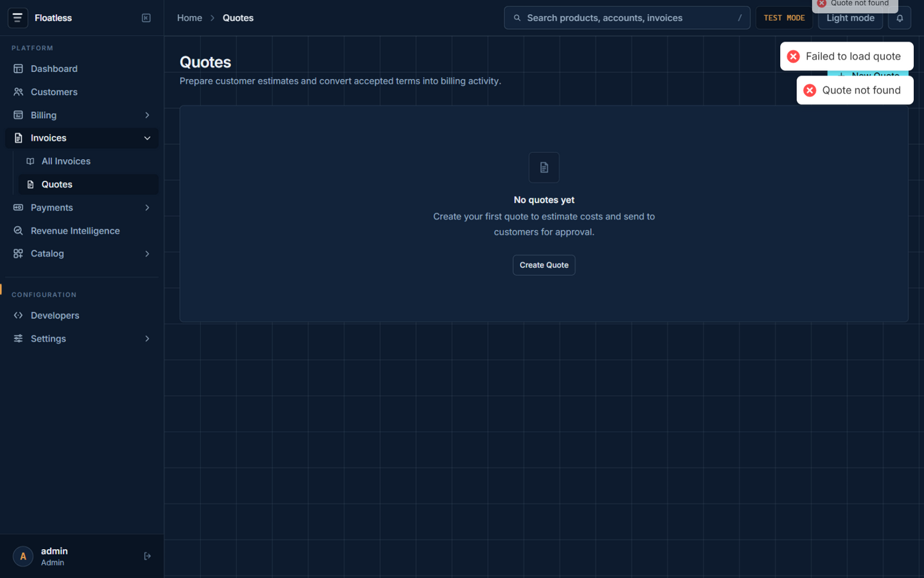Click the Payments card icon
This screenshot has height=578, width=924.
pos(18,207)
